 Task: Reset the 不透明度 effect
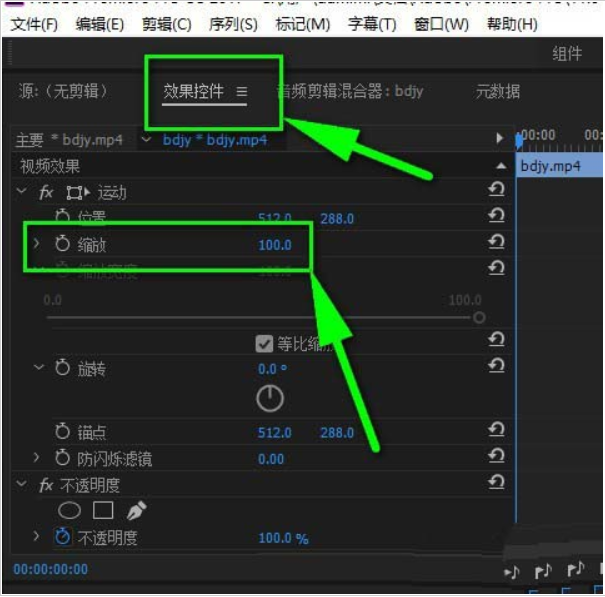pyautogui.click(x=496, y=482)
